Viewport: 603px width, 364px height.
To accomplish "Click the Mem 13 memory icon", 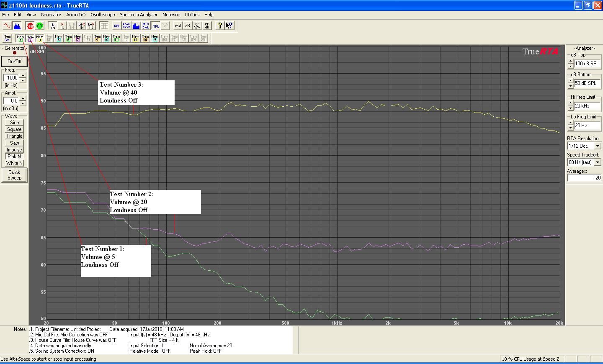I will 136,38.
